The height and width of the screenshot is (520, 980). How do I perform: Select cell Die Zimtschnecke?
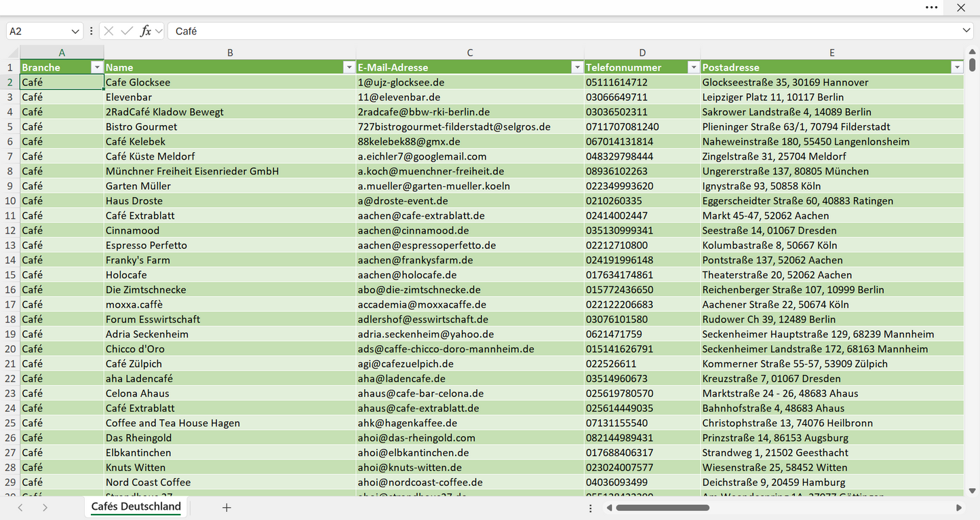[x=230, y=290]
